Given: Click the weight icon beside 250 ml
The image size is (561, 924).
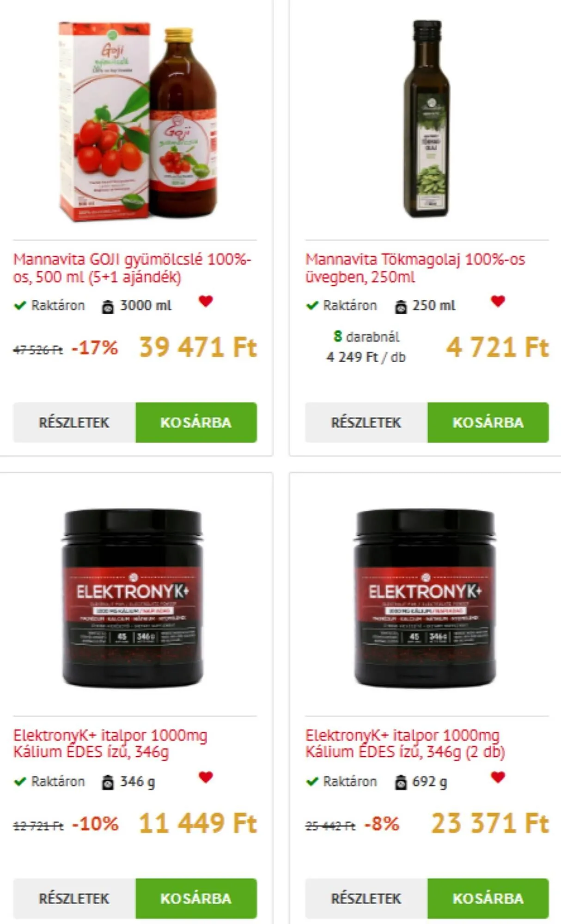Looking at the screenshot, I should [x=401, y=306].
